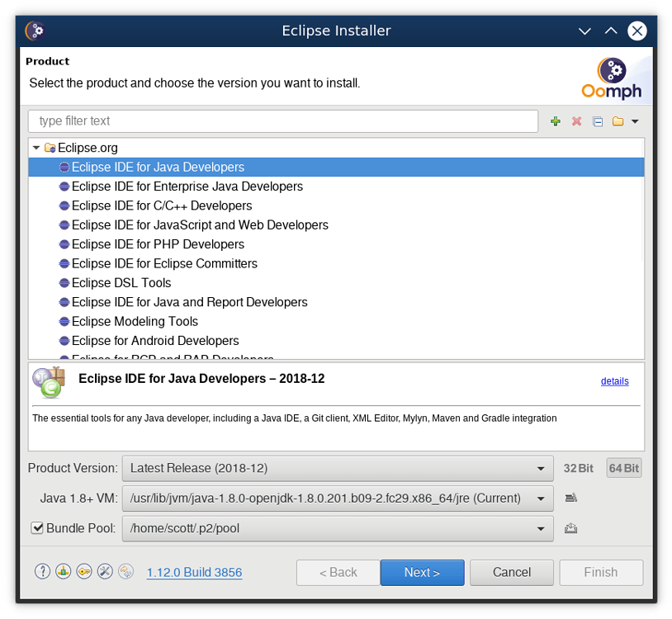Select Eclipse IDE for PHP Developers

tap(157, 243)
